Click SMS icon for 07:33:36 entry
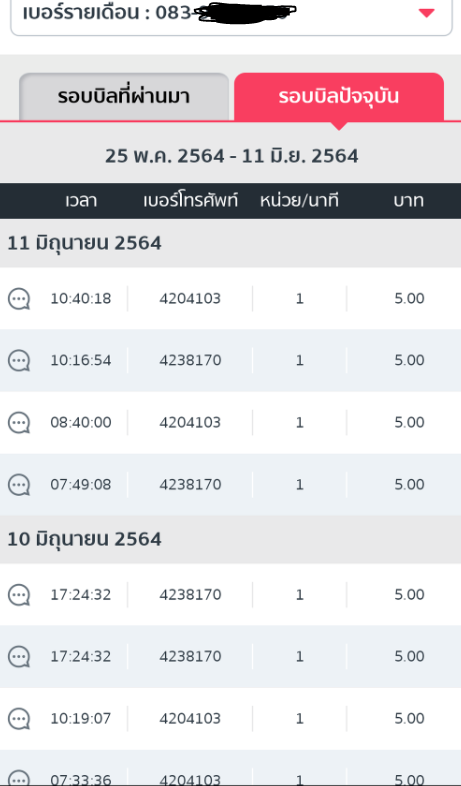Image resolution: width=461 pixels, height=786 pixels. point(19,778)
